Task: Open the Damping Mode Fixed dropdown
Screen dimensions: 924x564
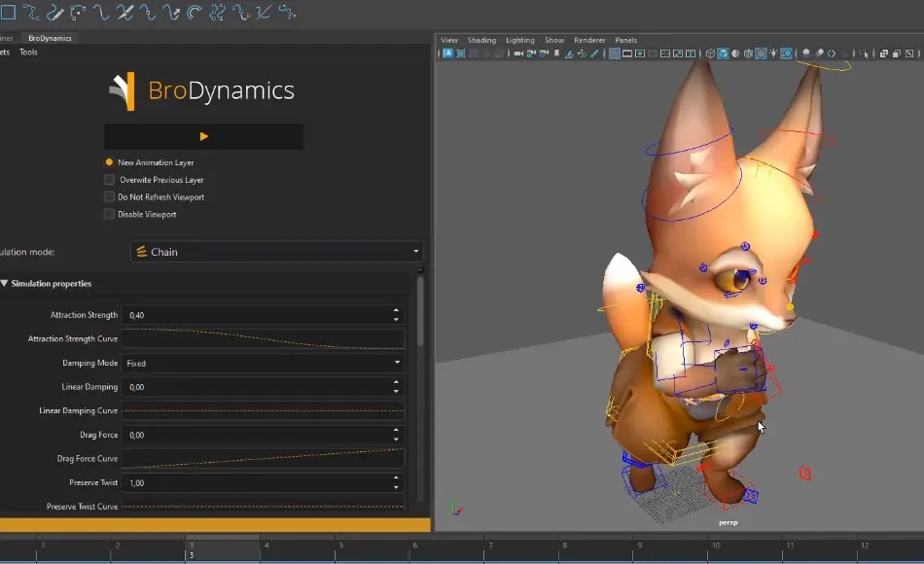Action: pyautogui.click(x=264, y=363)
